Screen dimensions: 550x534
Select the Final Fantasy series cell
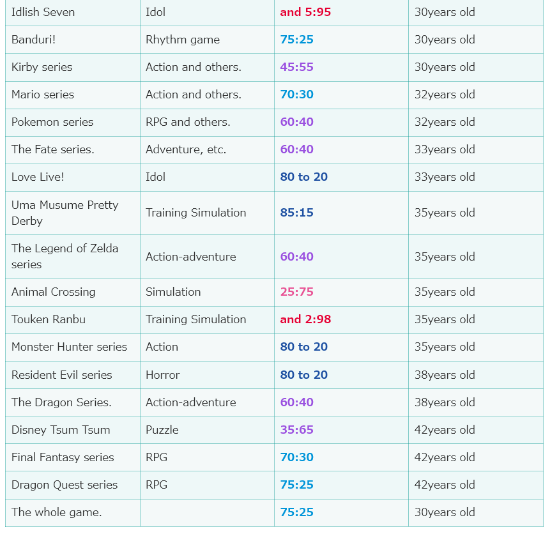(73, 458)
